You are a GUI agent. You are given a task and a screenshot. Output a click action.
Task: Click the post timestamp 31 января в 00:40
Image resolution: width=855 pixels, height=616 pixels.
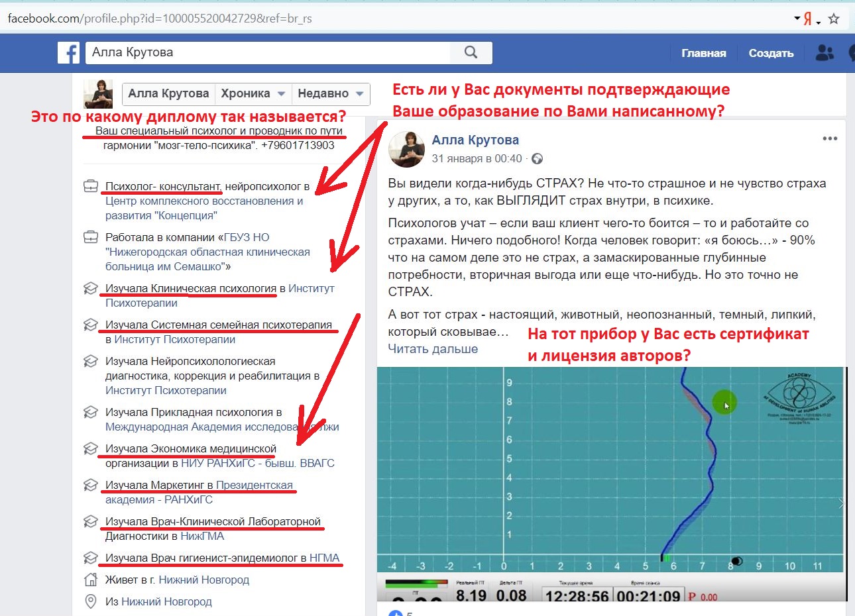coord(477,159)
